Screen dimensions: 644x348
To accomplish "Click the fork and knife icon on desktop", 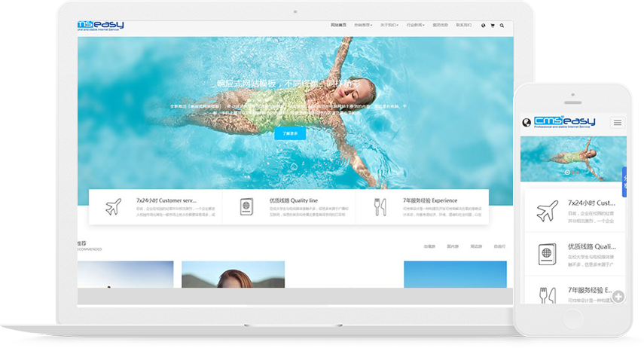I will [x=380, y=207].
